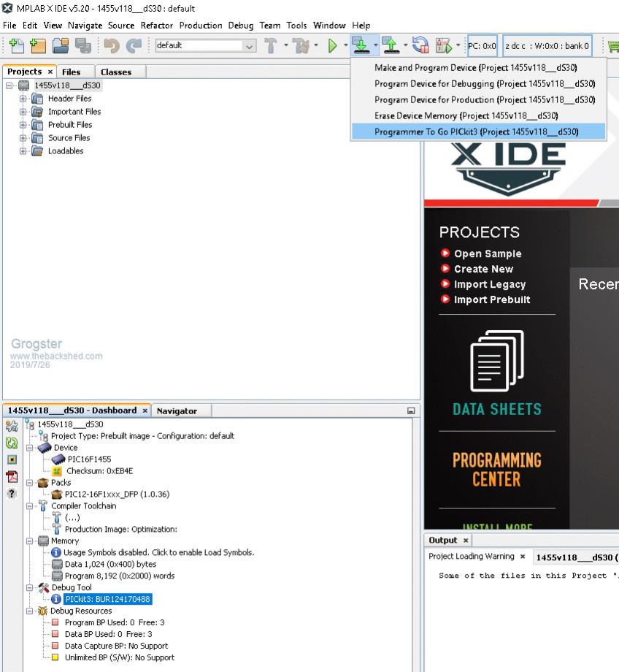Close the Output panel tab
This screenshot has width=619, height=672.
(466, 541)
